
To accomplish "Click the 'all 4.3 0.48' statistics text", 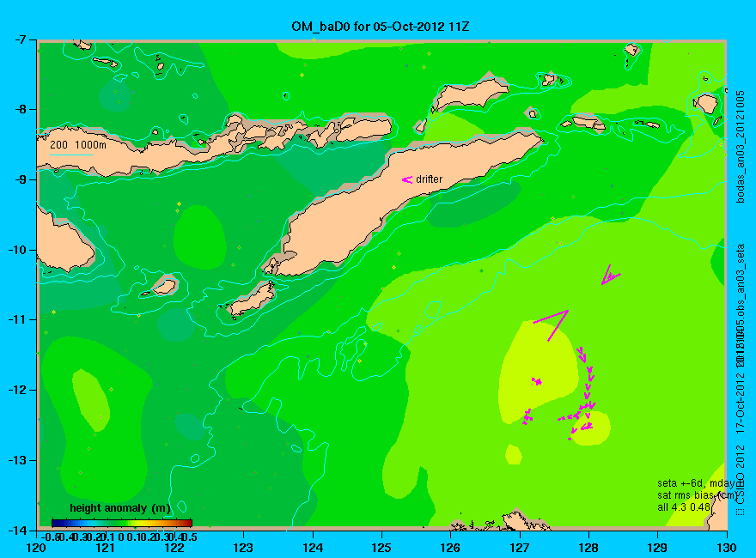I will click(x=684, y=507).
